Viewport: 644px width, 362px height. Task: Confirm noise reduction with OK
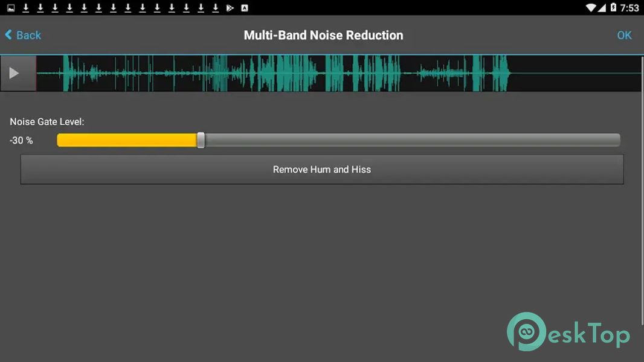(624, 35)
